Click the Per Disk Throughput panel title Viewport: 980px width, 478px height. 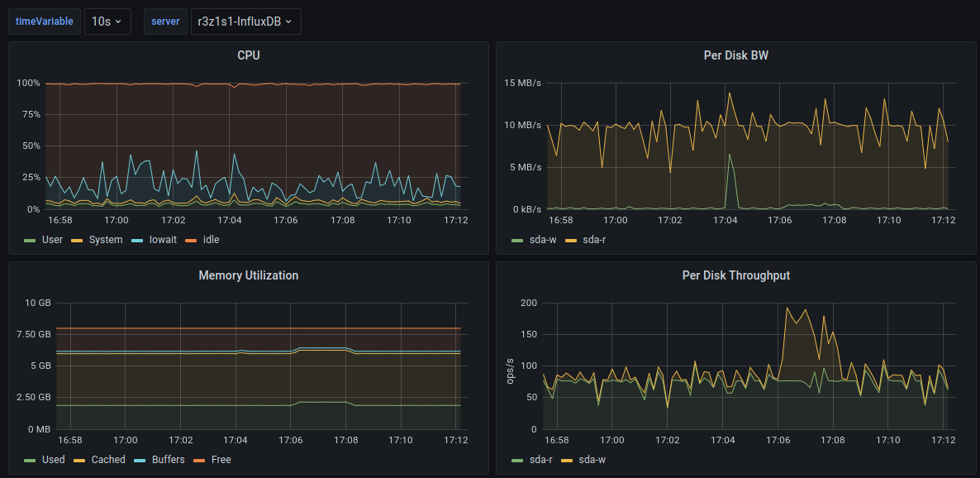pos(735,275)
